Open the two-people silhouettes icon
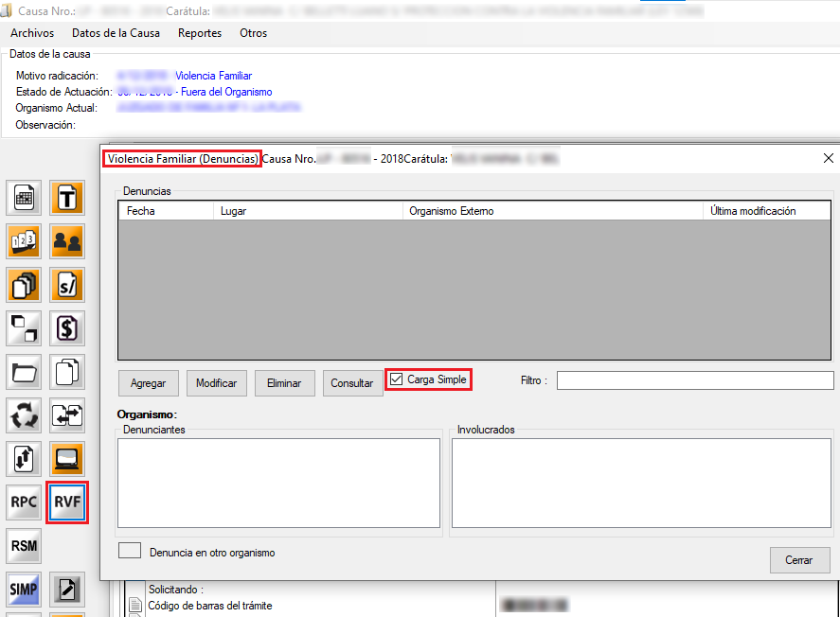This screenshot has height=617, width=840. coord(67,241)
